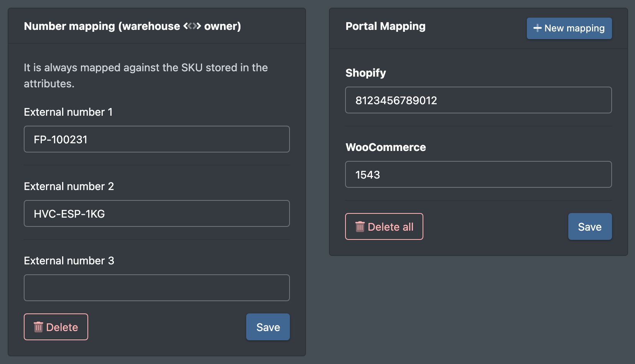Click the Shopify ID input field

click(x=479, y=100)
